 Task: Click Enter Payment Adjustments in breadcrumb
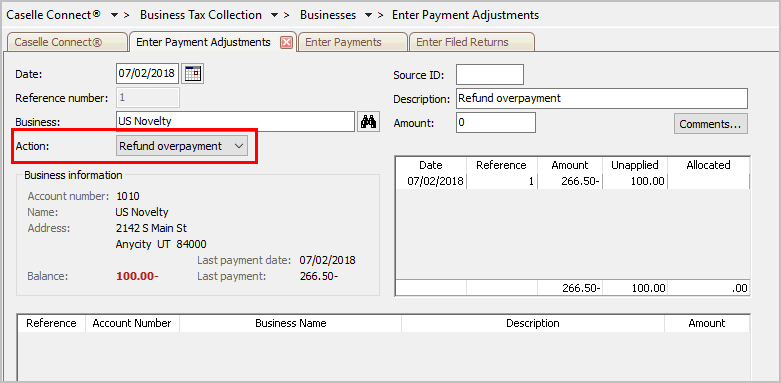tap(465, 15)
